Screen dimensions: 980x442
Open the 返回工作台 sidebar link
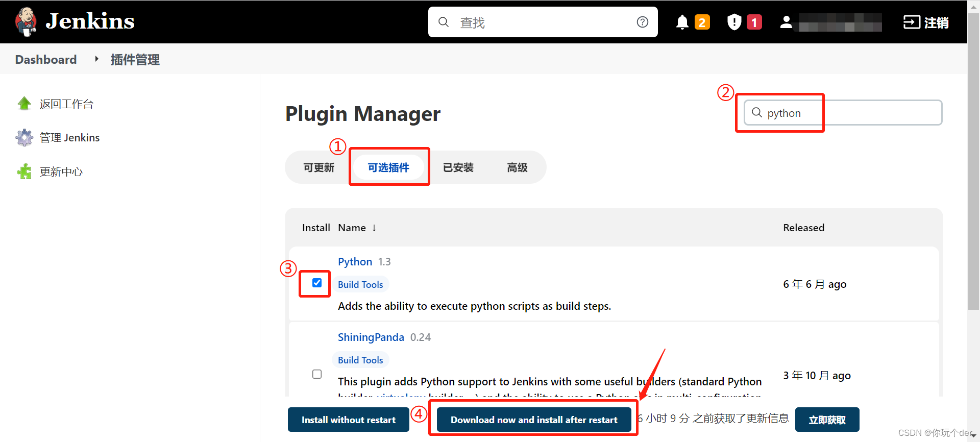click(66, 104)
